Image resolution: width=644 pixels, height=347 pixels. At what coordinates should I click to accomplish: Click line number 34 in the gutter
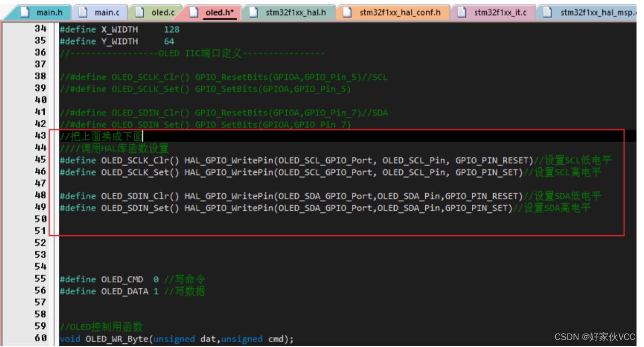coord(41,29)
